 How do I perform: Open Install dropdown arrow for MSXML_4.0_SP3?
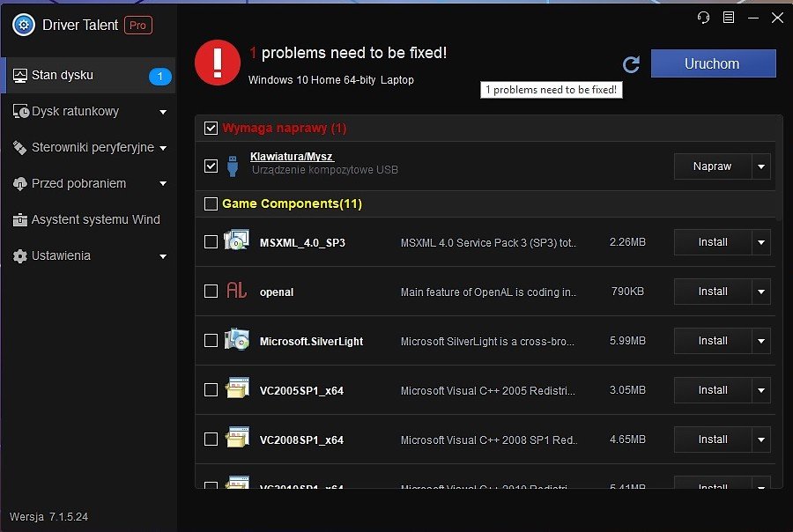tap(761, 242)
